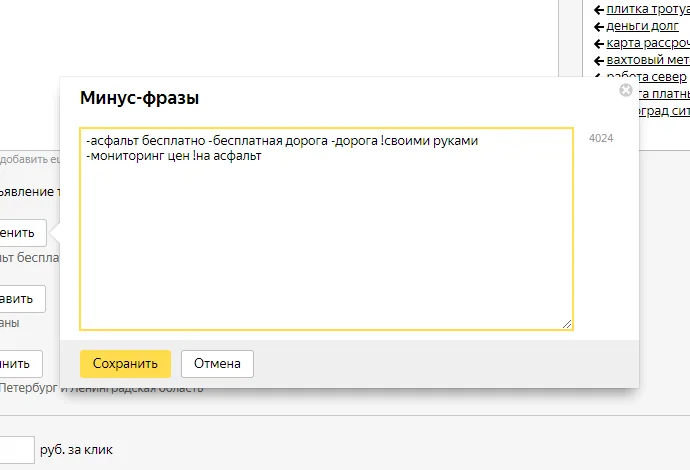Click arrow icon beside 'деньги долг'
690x470 pixels.
click(598, 27)
